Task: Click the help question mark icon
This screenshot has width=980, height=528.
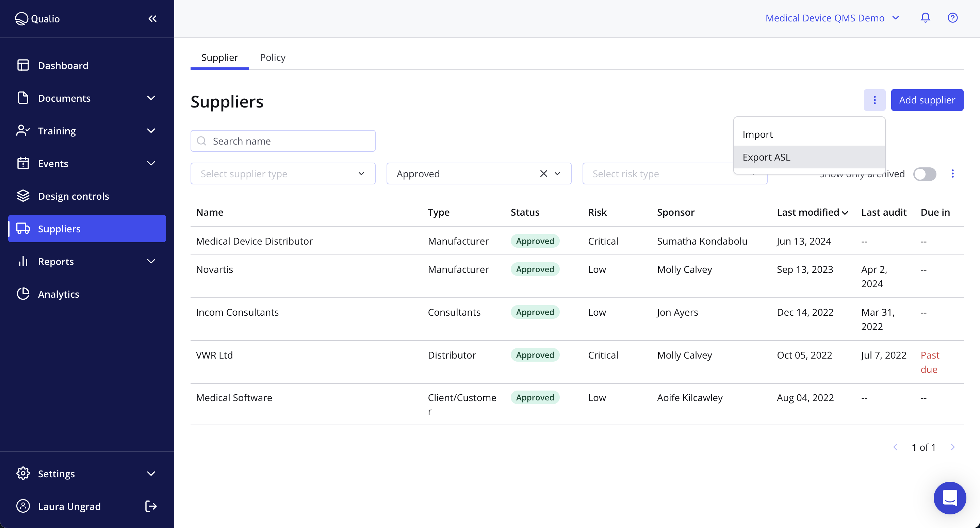Action: coord(953,17)
